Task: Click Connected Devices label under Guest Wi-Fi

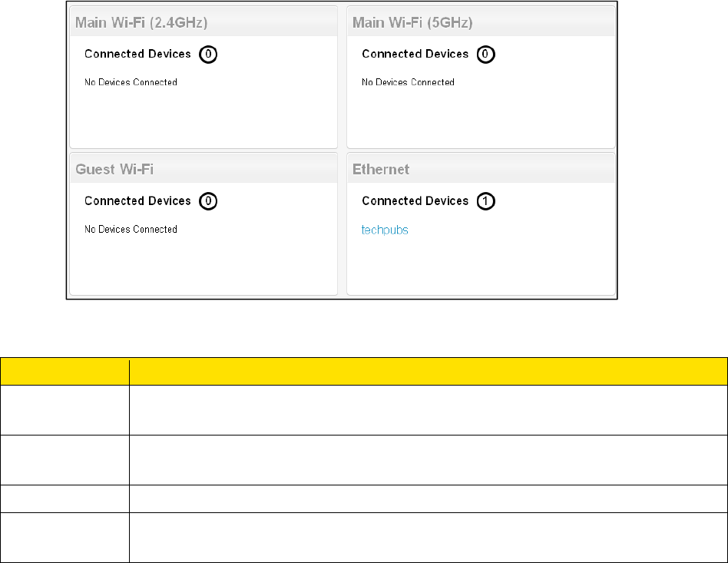Action: pyautogui.click(x=137, y=200)
